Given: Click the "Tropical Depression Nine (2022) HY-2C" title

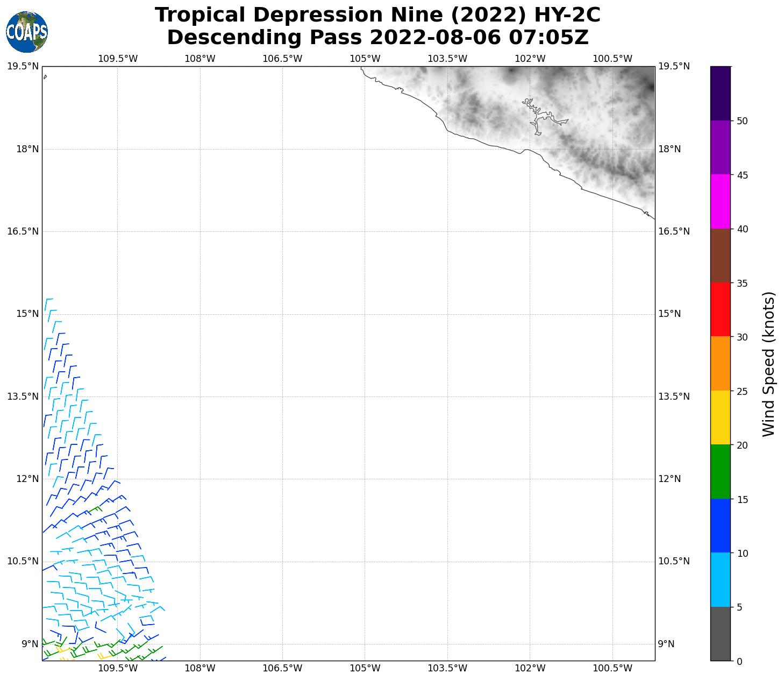Looking at the screenshot, I should [377, 15].
